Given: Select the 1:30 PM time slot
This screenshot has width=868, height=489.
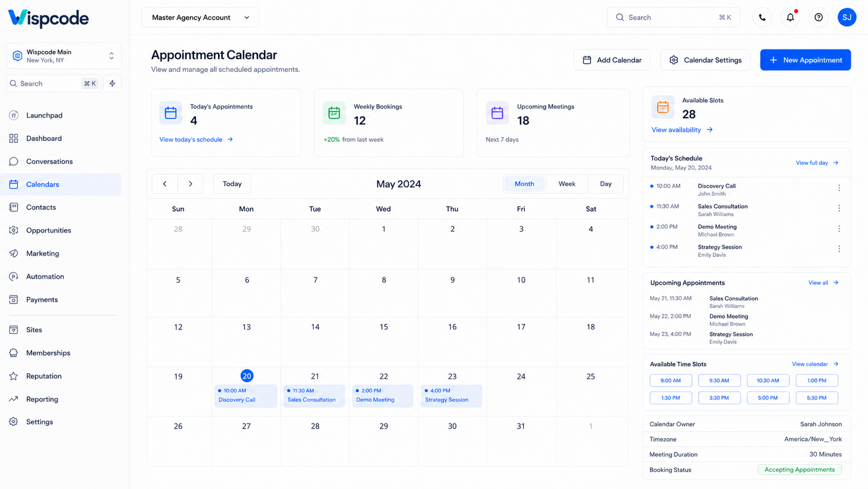Looking at the screenshot, I should (671, 398).
